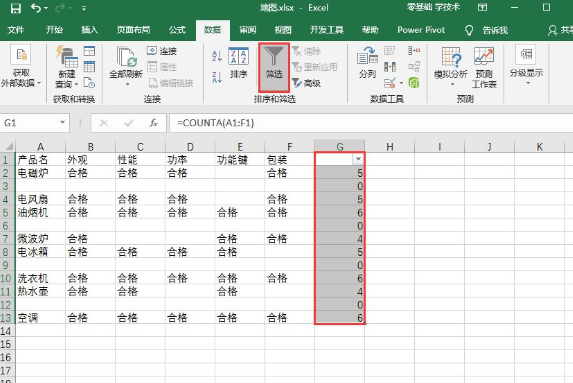Click the Show Queries icon in 获取和转换
This screenshot has height=383, width=573.
tap(89, 51)
